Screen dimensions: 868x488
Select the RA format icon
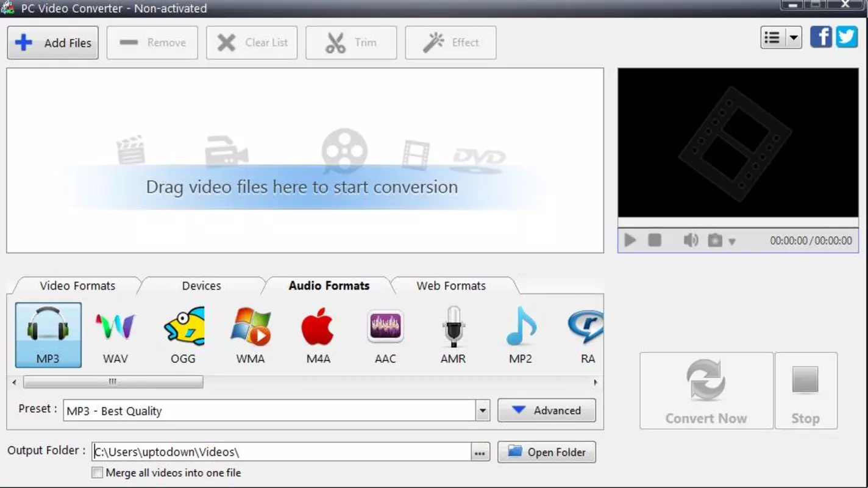[586, 335]
